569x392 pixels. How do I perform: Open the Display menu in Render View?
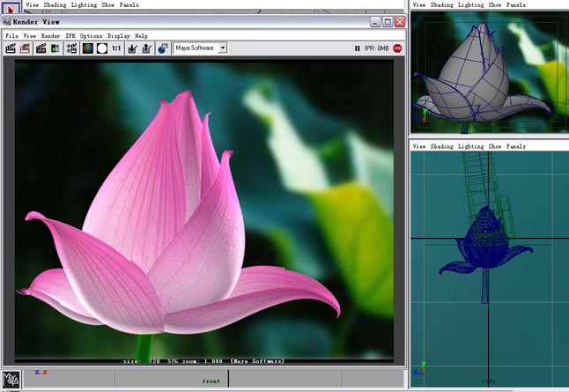point(119,35)
